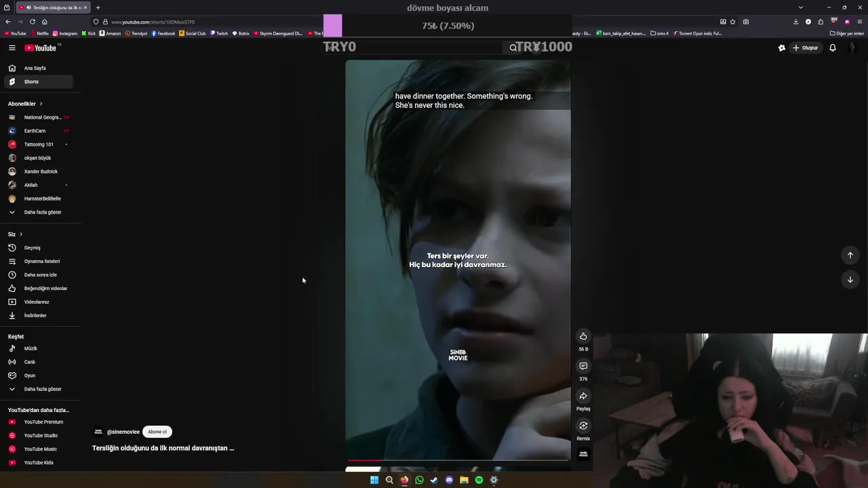Expand the Siz section chevron

pyautogui.click(x=21, y=234)
